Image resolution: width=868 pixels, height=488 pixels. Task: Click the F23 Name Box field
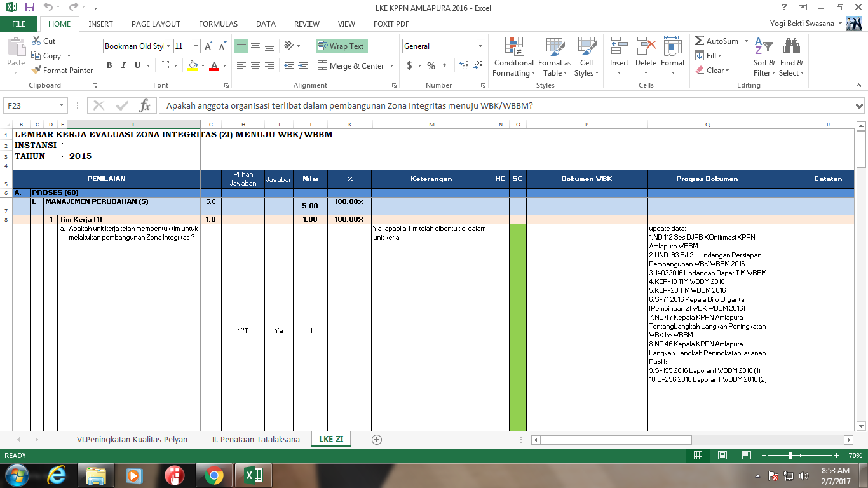tap(31, 105)
